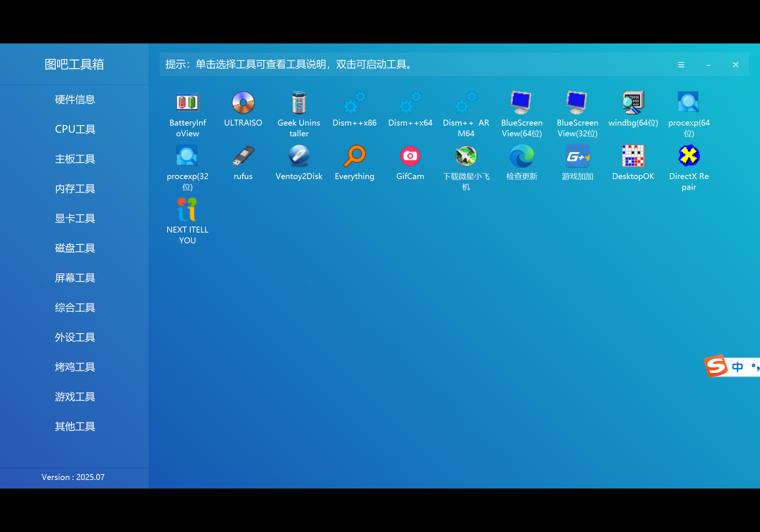Select BlueScreenView (64位) monitor icon
The width and height of the screenshot is (760, 532).
522,102
